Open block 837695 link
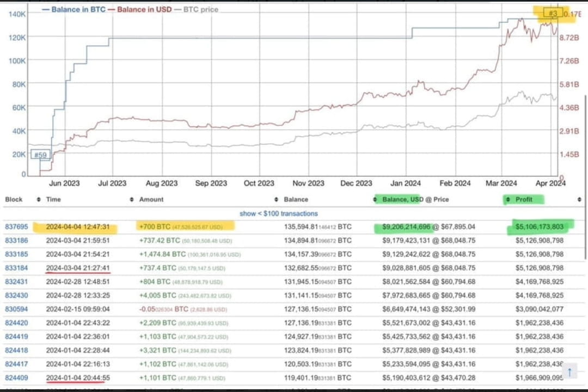The height and width of the screenshot is (392, 588). (x=16, y=227)
